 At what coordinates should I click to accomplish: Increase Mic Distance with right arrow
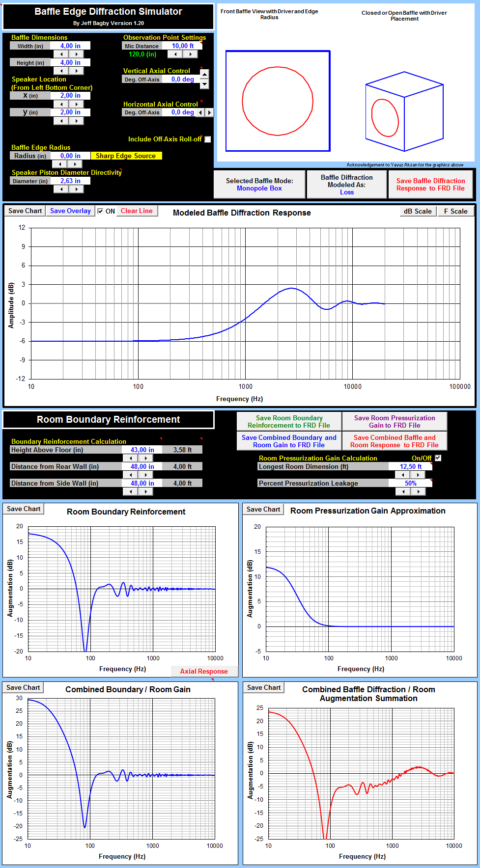pyautogui.click(x=190, y=54)
